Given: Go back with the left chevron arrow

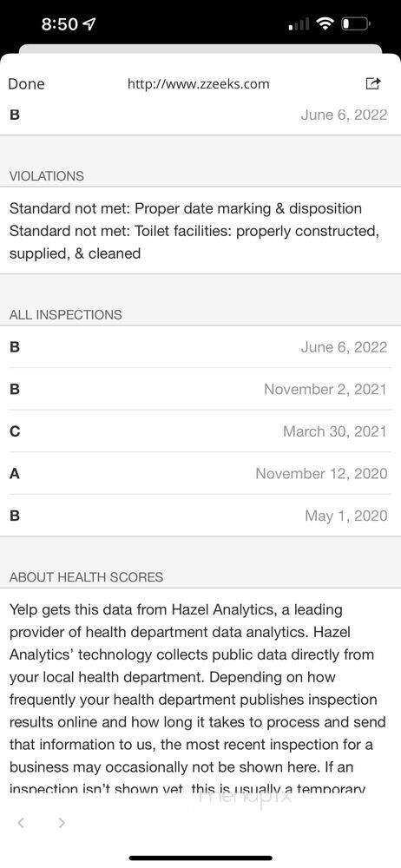Looking at the screenshot, I should click(21, 823).
